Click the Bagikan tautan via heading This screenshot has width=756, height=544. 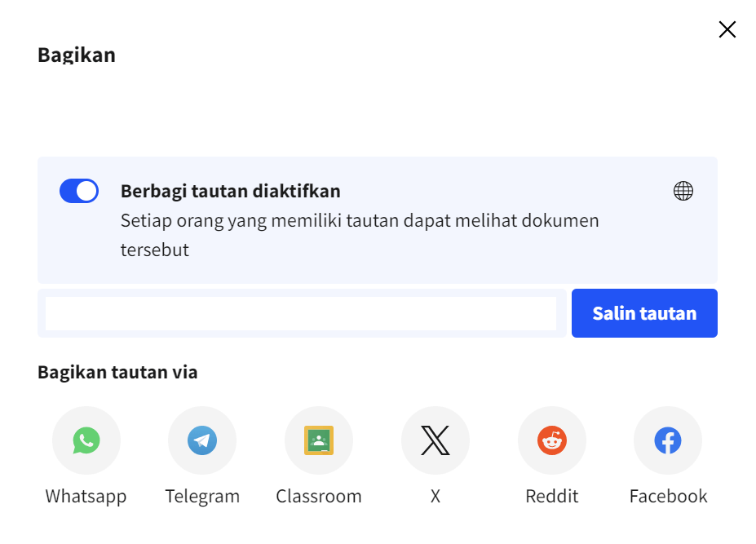point(117,373)
